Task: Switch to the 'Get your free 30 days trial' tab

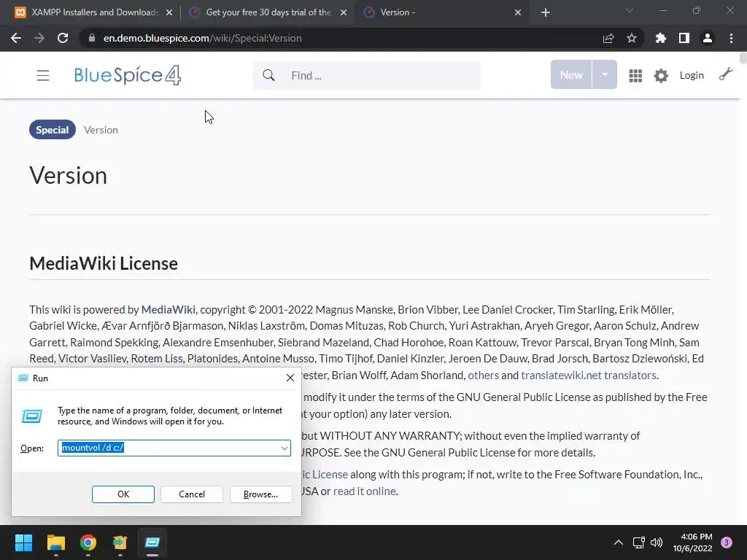Action: 268,12
